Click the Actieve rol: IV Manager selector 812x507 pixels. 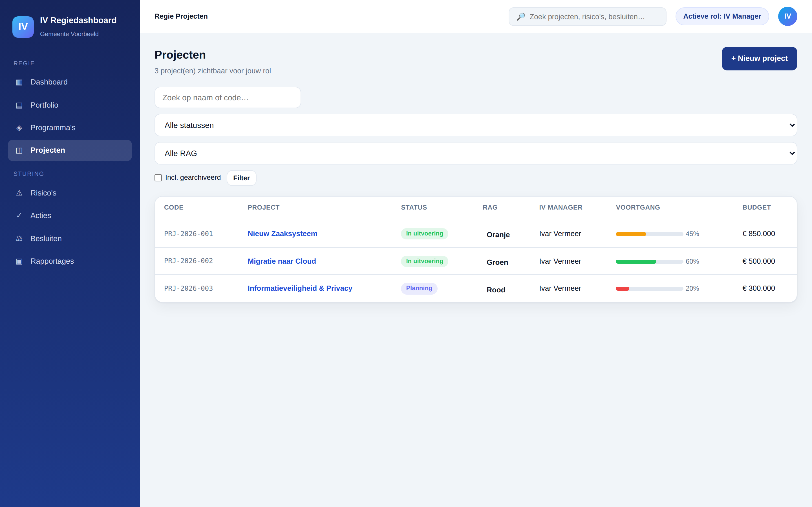(722, 16)
